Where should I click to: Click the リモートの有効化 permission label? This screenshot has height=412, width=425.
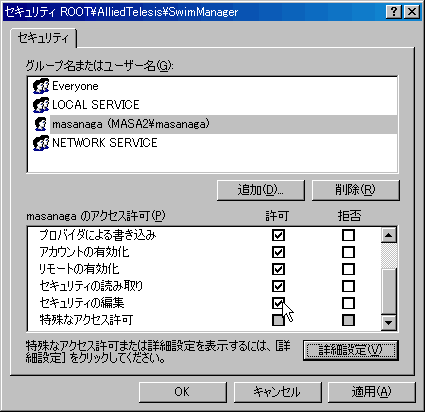(79, 269)
